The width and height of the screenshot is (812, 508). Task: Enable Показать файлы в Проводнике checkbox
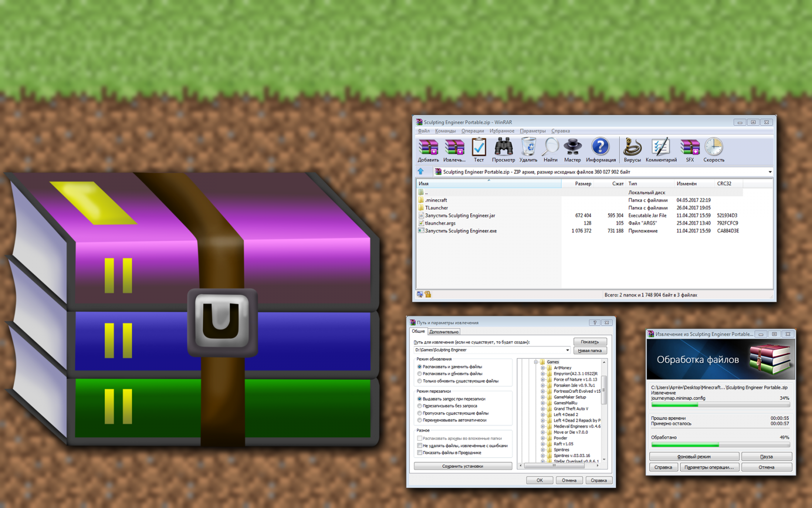coord(420,453)
